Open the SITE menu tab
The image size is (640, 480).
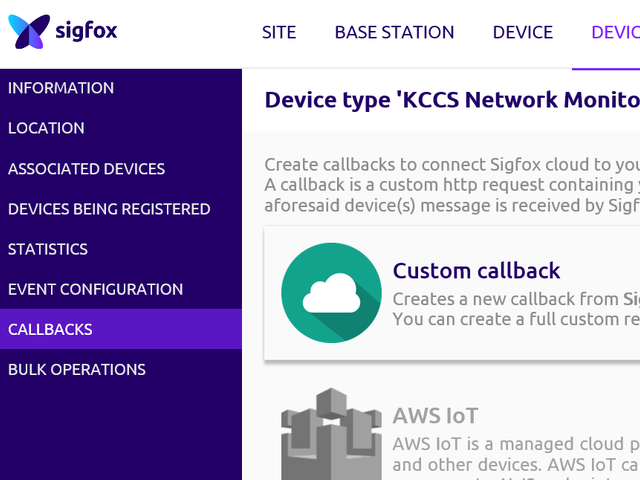[x=279, y=32]
